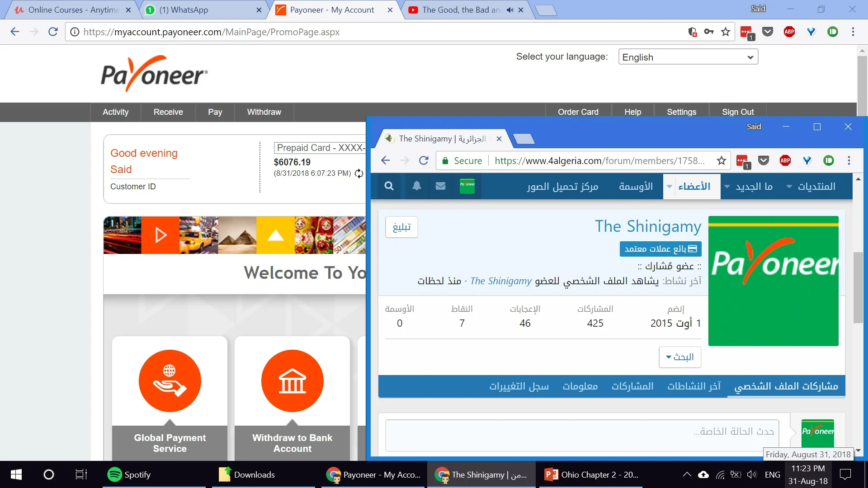Click the orange play button on banner
This screenshot has width=868, height=488.
(x=160, y=235)
